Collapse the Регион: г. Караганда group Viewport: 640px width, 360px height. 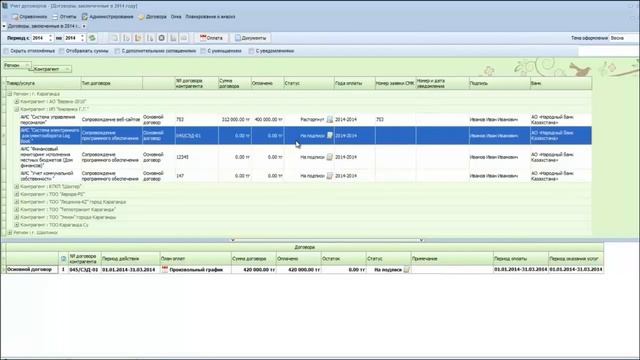10,94
